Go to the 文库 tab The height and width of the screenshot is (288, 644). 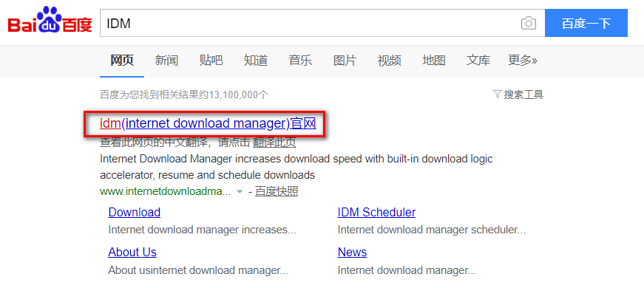click(478, 61)
